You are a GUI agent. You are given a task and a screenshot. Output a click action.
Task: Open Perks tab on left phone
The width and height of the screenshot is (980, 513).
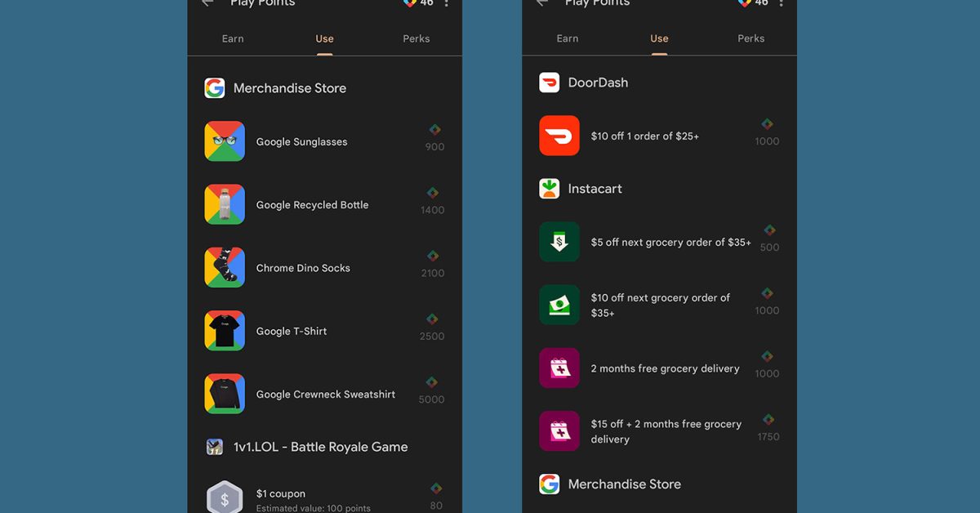[416, 38]
